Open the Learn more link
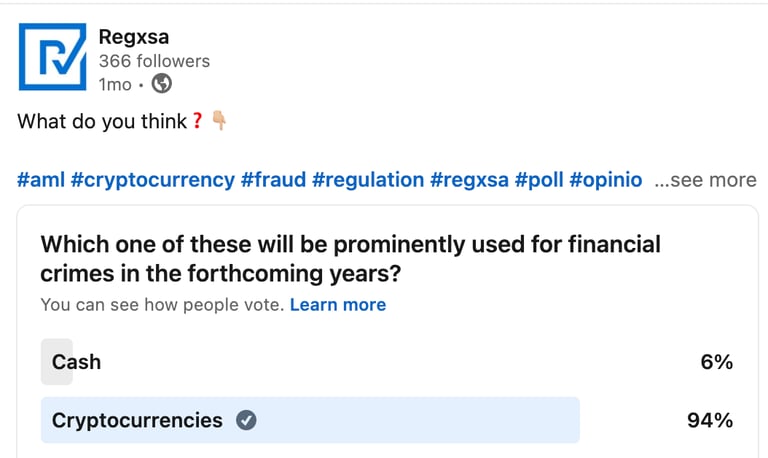This screenshot has width=768, height=458. 338,304
